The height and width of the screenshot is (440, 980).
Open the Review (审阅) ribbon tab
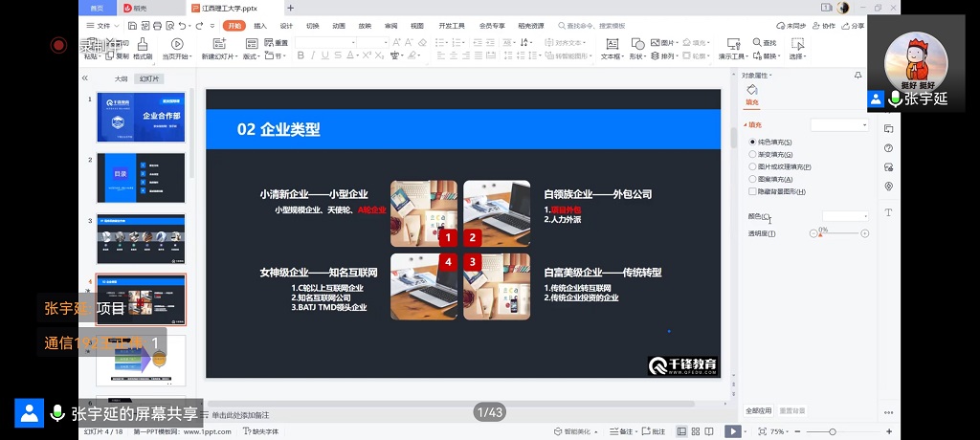pyautogui.click(x=390, y=26)
